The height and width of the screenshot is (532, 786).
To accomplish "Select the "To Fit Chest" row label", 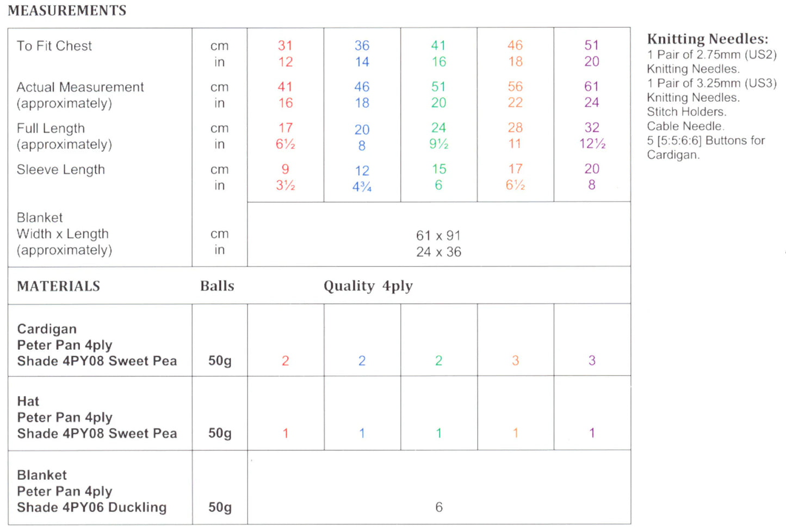I will click(x=54, y=46).
